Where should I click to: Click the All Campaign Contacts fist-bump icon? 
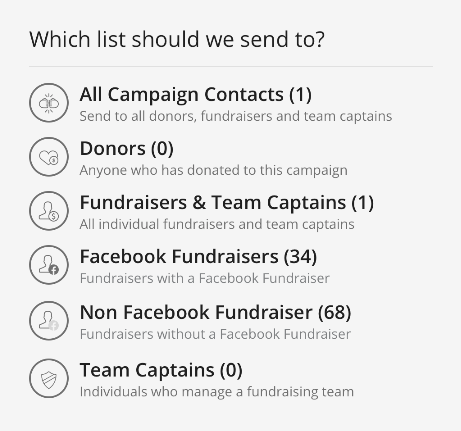[49, 103]
